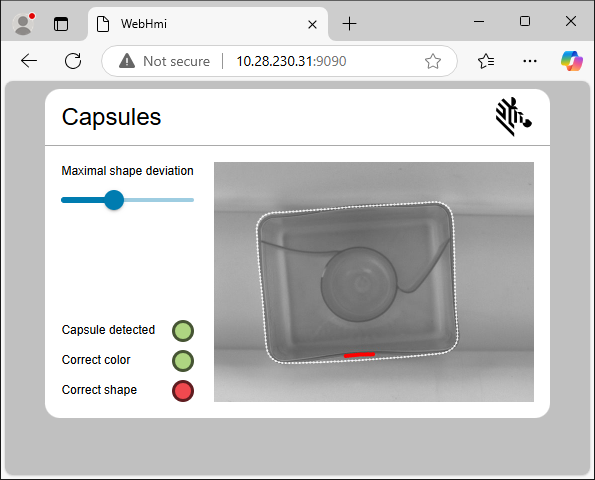Open the favorites list
The width and height of the screenshot is (595, 480).
pos(486,61)
